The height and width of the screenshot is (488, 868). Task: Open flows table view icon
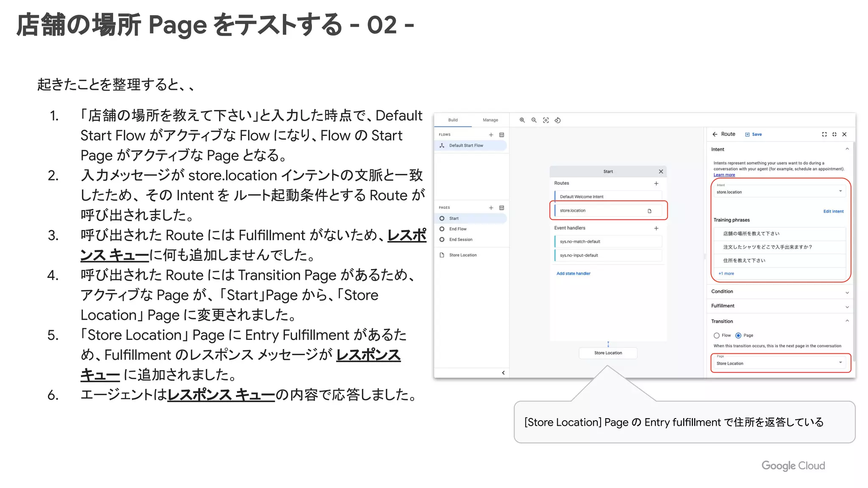tap(502, 135)
